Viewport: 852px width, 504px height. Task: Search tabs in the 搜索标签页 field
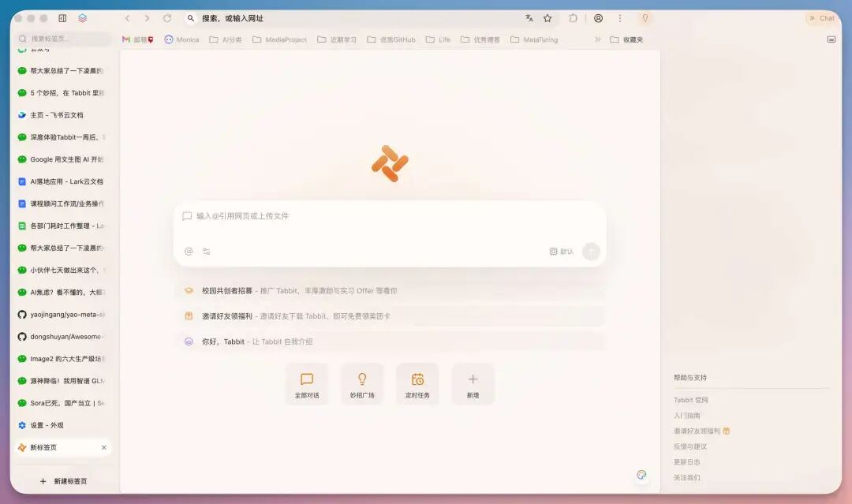coord(64,39)
